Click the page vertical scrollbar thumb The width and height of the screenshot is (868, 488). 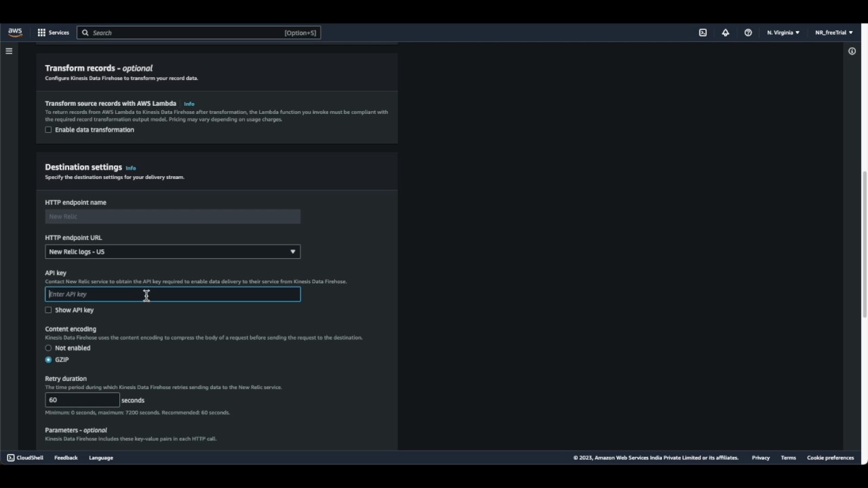click(x=864, y=244)
